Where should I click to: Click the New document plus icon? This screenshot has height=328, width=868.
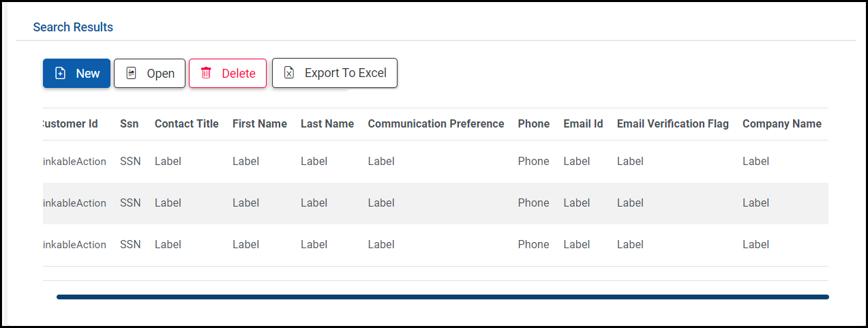(x=60, y=74)
